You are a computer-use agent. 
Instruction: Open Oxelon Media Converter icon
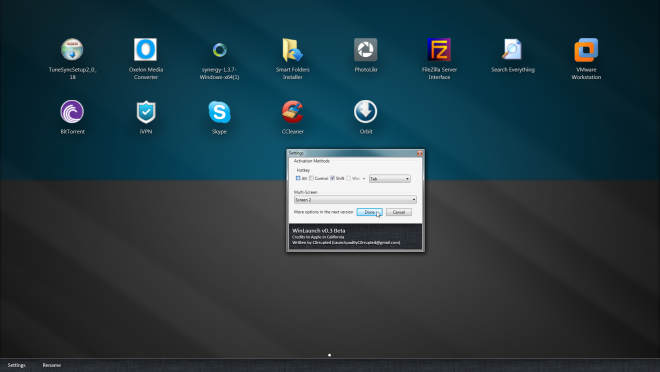(146, 50)
